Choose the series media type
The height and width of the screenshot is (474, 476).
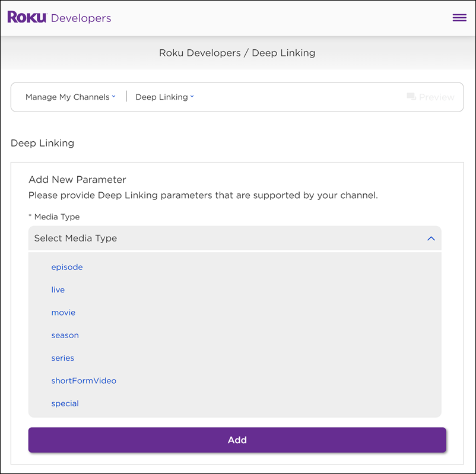tap(62, 358)
